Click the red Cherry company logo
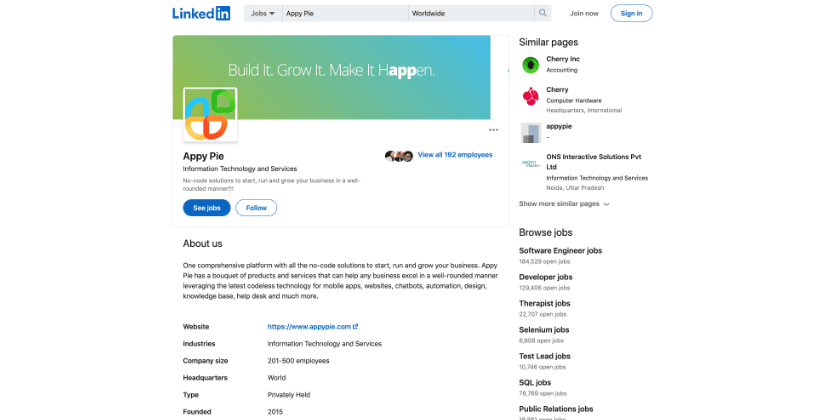The height and width of the screenshot is (420, 827). pyautogui.click(x=530, y=96)
